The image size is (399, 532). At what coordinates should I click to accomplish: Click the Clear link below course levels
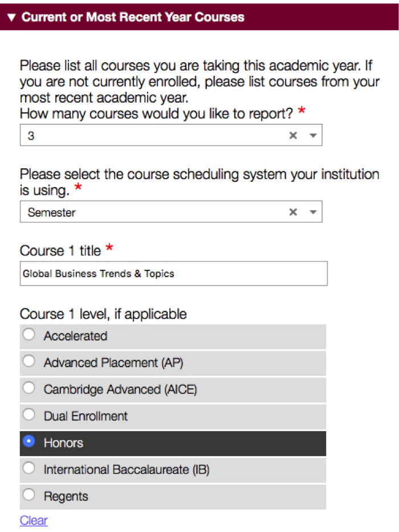coord(34,520)
